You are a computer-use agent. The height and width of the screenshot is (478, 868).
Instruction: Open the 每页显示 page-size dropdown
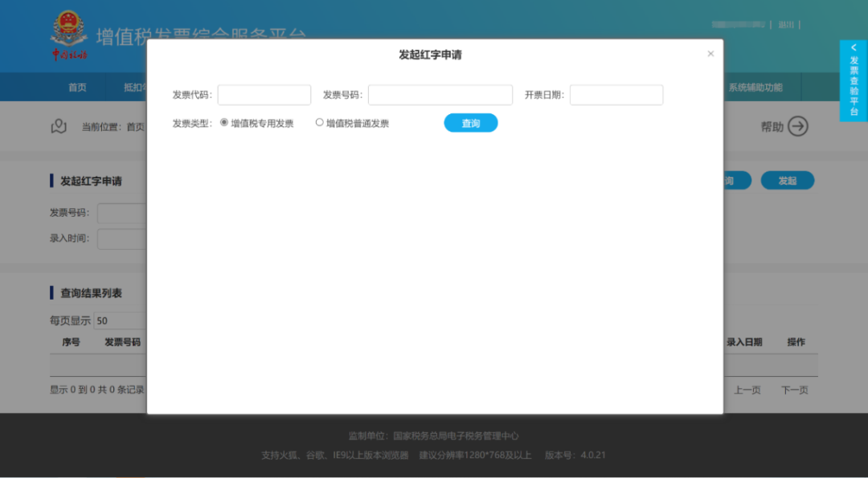coord(119,321)
